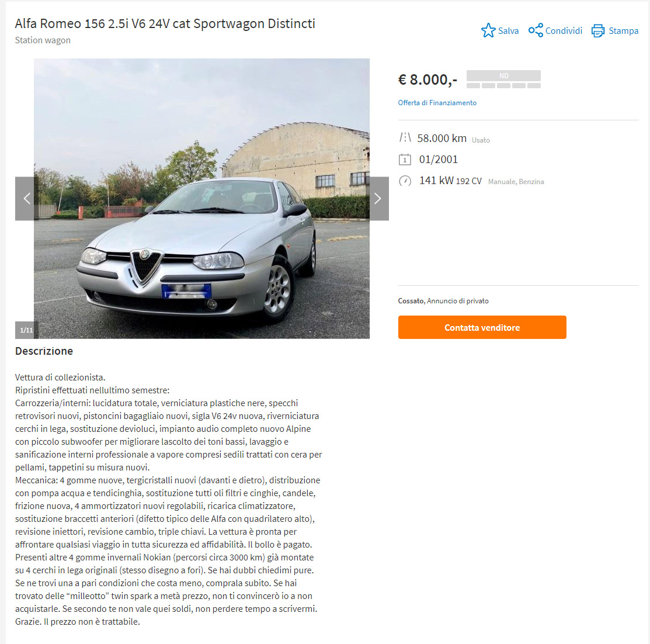This screenshot has width=650, height=644.
Task: Open the silver Alfa Romeo main photo
Action: 201,199
